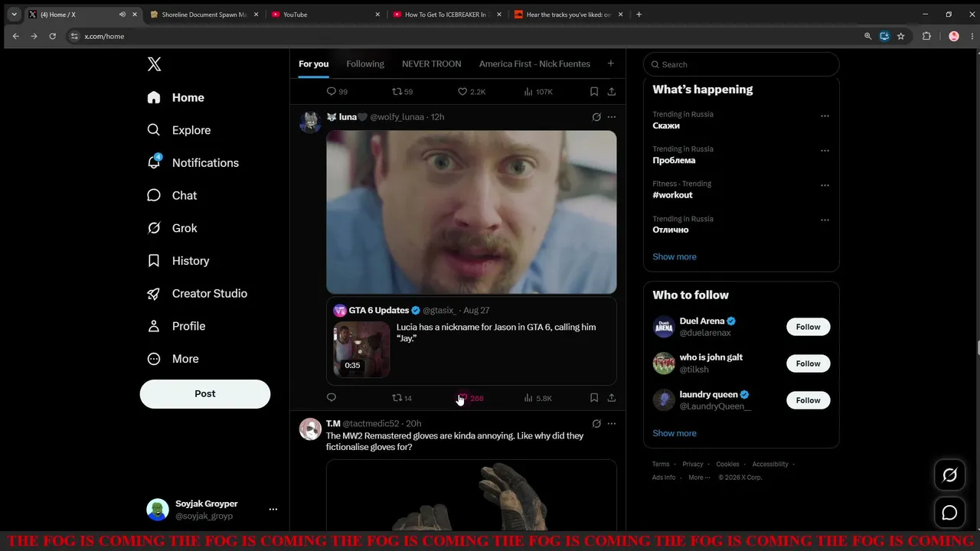
Task: Open Chat from the sidebar
Action: [x=172, y=195]
